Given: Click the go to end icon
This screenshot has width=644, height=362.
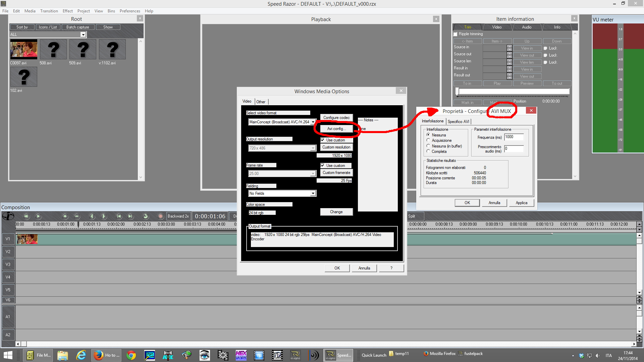Looking at the screenshot, I should (130, 216).
